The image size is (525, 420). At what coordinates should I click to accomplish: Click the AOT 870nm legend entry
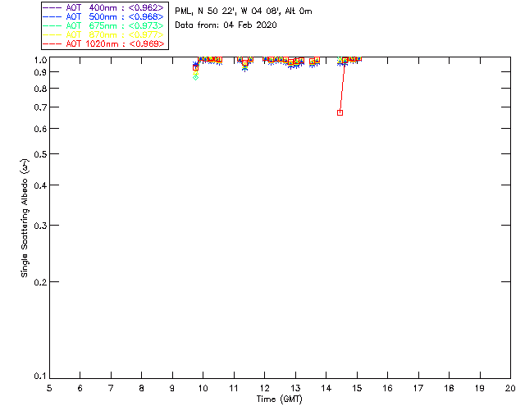103,34
